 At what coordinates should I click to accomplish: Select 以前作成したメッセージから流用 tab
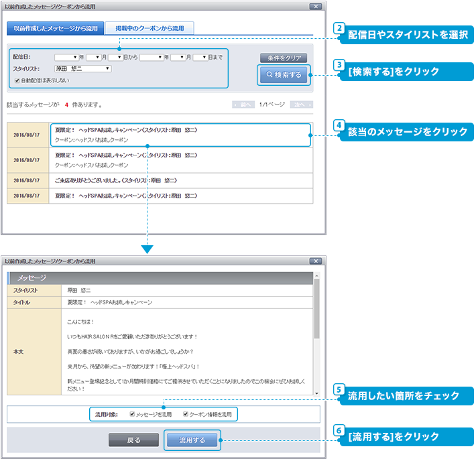click(x=56, y=28)
